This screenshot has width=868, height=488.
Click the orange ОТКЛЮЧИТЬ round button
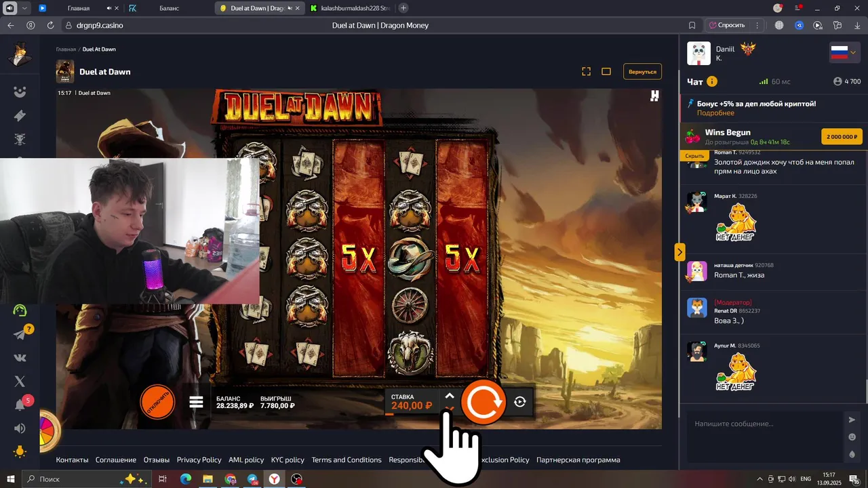point(157,402)
